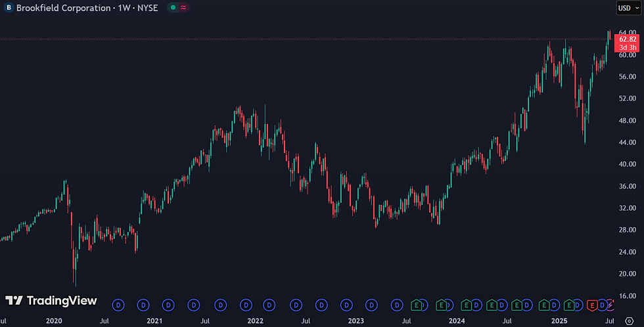Click the green earnings marker just left of 2024
Image resolution: width=644 pixels, height=327 pixels.
pos(441,305)
